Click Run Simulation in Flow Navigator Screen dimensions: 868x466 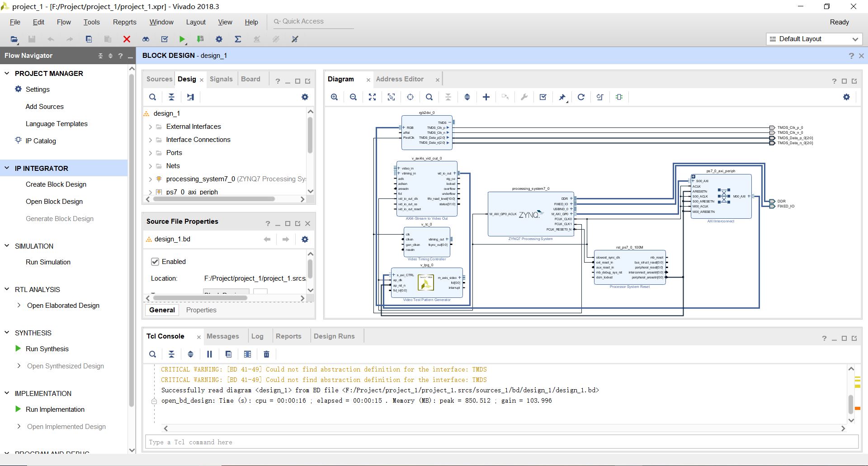[x=48, y=262]
